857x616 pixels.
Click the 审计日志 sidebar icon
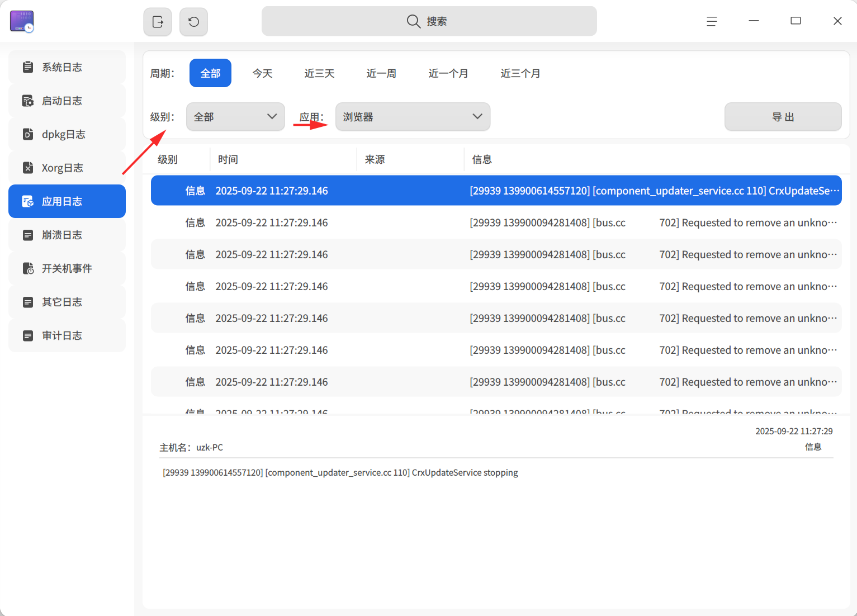[27, 335]
